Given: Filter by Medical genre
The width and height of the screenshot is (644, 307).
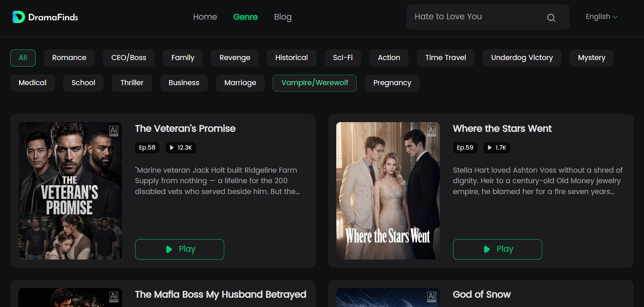Looking at the screenshot, I should click(33, 83).
